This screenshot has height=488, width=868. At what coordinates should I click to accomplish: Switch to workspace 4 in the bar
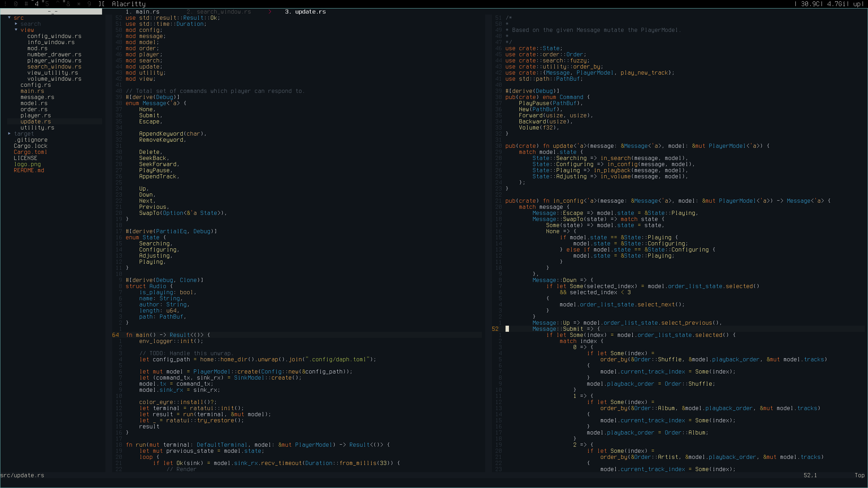[37, 4]
